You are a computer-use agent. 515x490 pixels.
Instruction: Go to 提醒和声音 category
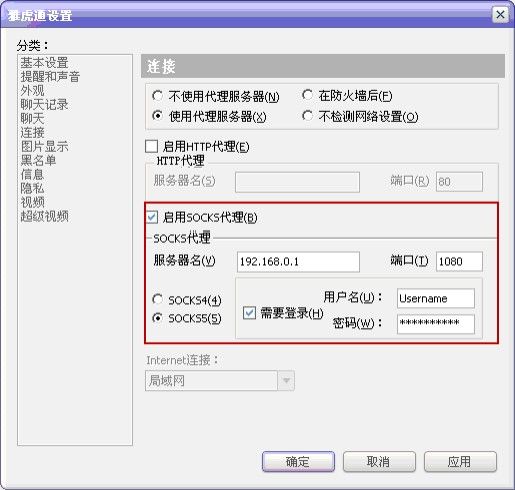click(x=50, y=76)
